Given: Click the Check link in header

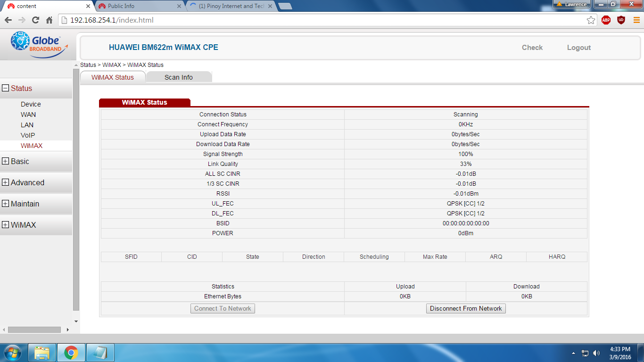Looking at the screenshot, I should click(532, 48).
